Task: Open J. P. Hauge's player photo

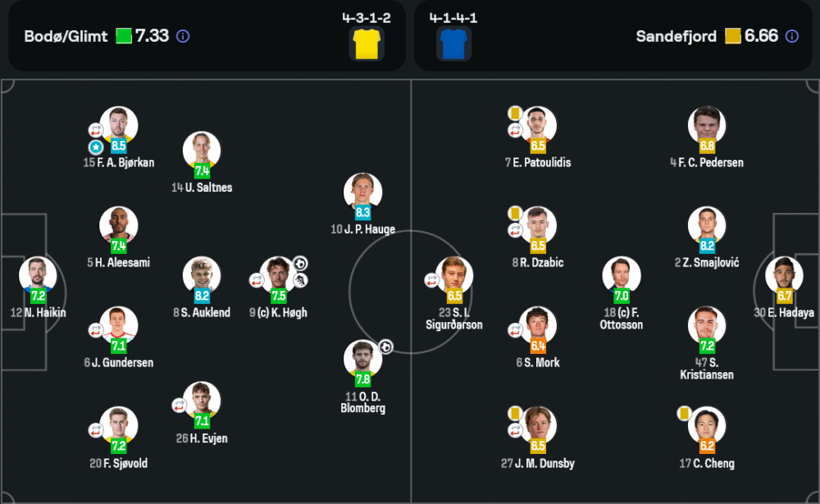Action: (362, 191)
